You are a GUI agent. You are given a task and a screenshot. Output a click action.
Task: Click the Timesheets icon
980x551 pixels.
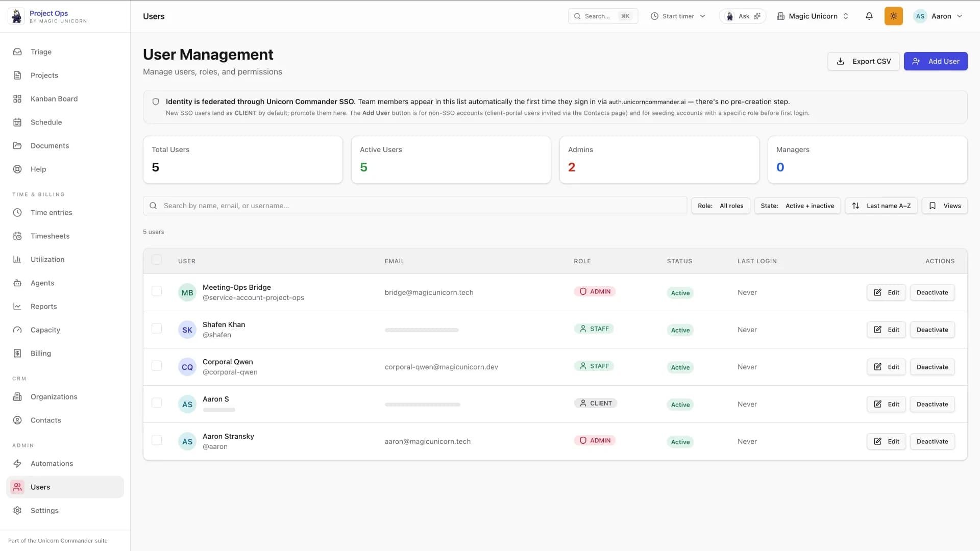17,236
